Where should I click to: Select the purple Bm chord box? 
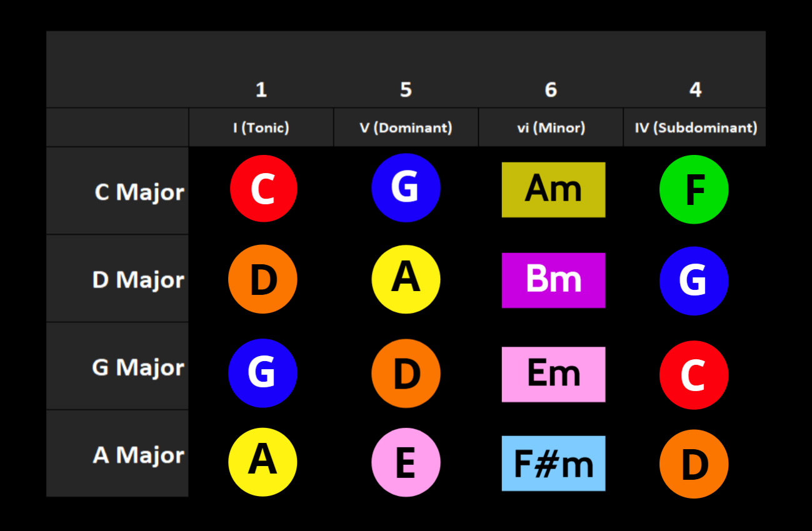tap(553, 280)
